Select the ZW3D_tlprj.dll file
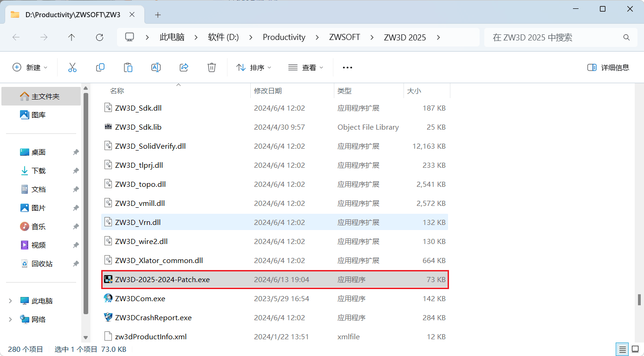This screenshot has height=356, width=644. 275,165
